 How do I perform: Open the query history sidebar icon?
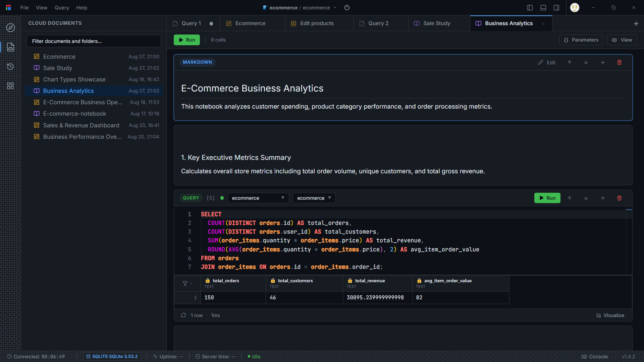point(10,66)
